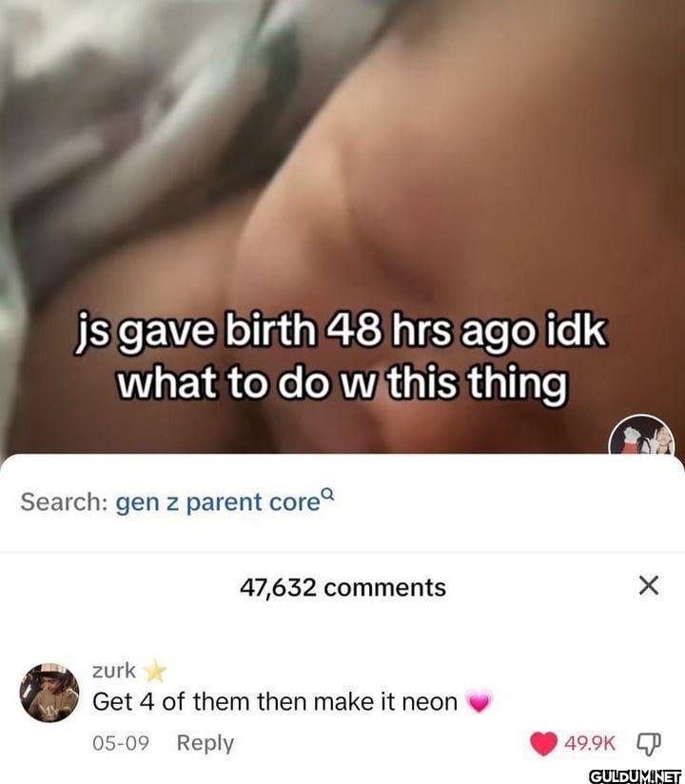Tap the GULDUM.NET watermark
The height and width of the screenshot is (784, 685).
[x=636, y=775]
